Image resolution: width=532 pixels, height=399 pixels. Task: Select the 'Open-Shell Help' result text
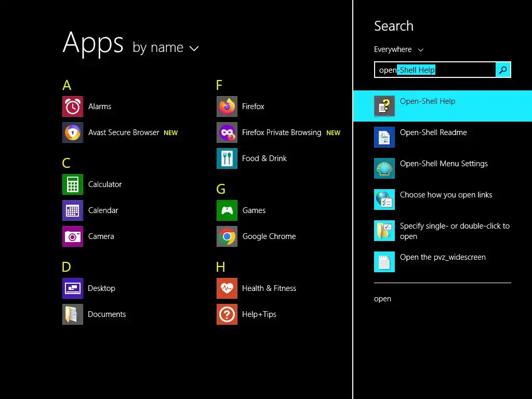click(x=428, y=101)
